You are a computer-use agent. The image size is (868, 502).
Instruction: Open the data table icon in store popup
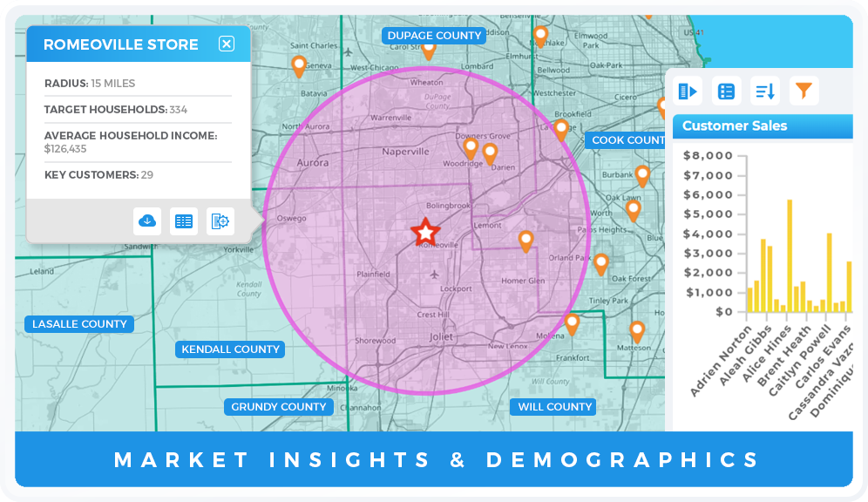184,220
